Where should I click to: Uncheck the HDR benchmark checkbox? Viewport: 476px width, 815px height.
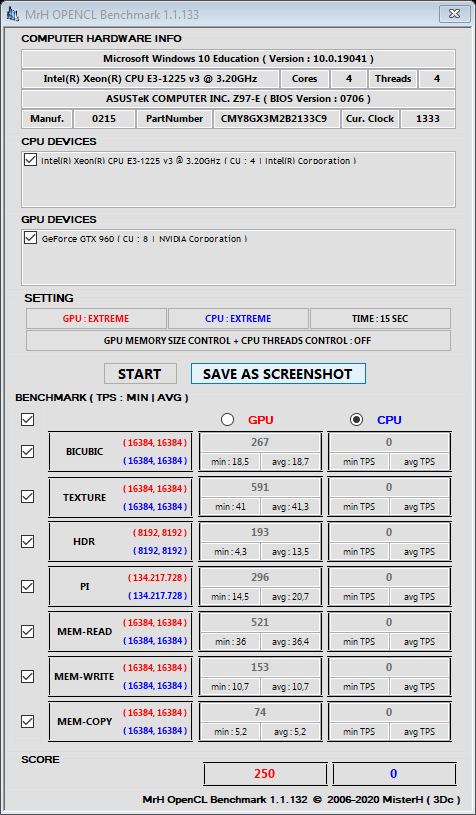point(28,542)
